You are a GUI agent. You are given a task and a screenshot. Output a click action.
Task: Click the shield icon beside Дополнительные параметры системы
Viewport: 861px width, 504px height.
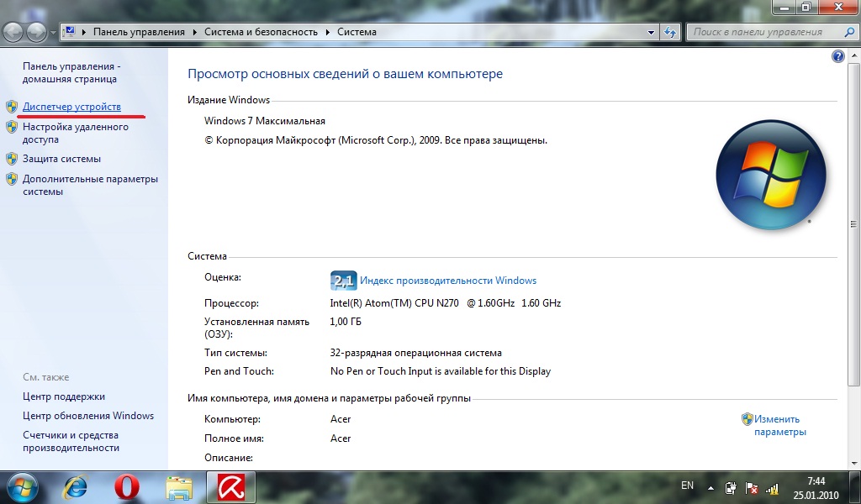click(x=12, y=179)
